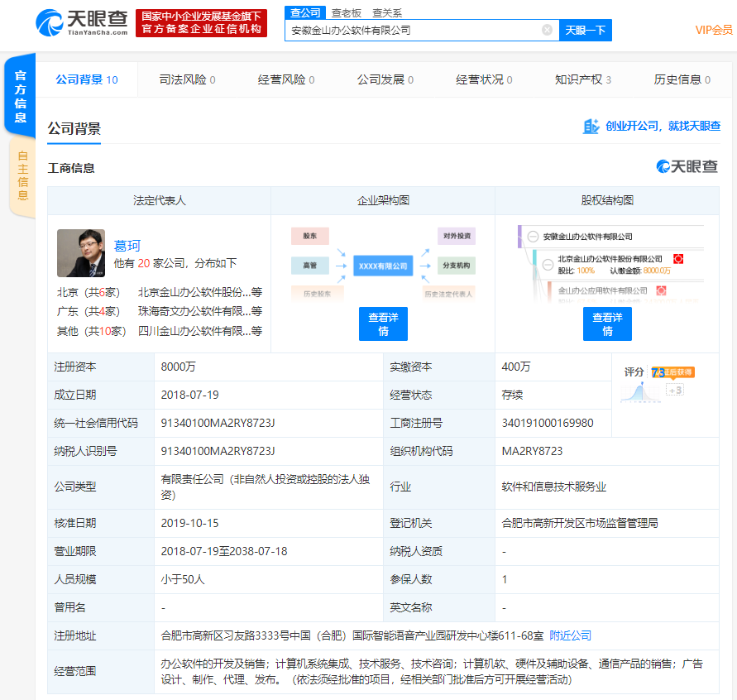
Task: Select the business term 2018-07-19至2038-07-18
Action: click(223, 551)
